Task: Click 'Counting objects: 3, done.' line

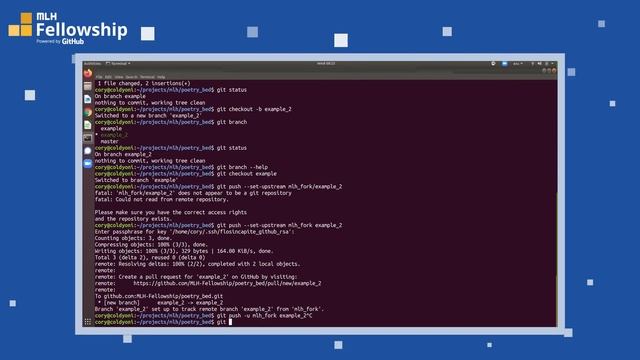Action: point(133,238)
